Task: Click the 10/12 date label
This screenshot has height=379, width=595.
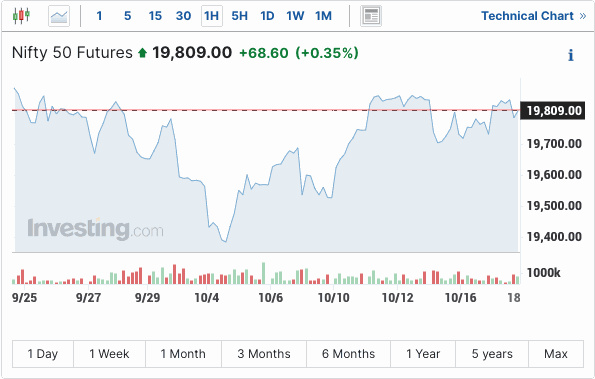Action: tap(397, 298)
